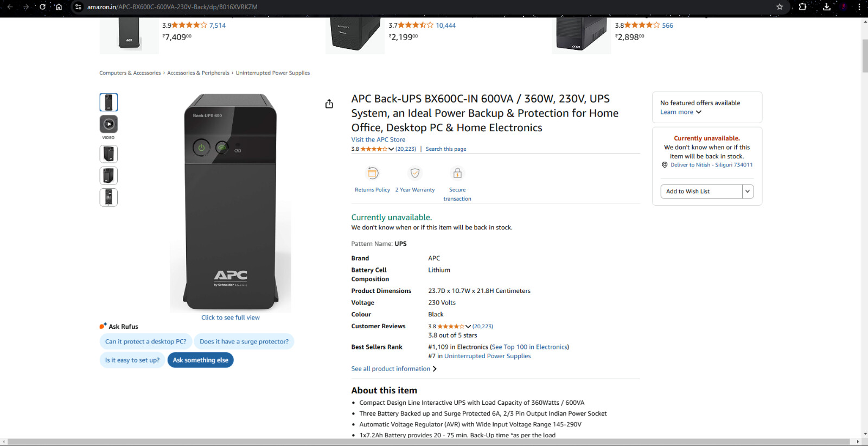The height and width of the screenshot is (446, 868).
Task: Open Accessories & Peripherals breadcrumb
Action: tap(198, 73)
